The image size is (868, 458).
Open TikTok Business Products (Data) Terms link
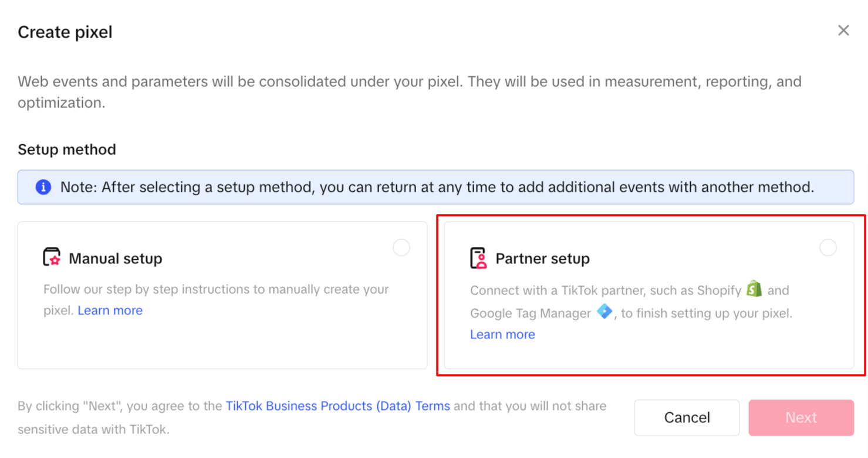coord(338,406)
